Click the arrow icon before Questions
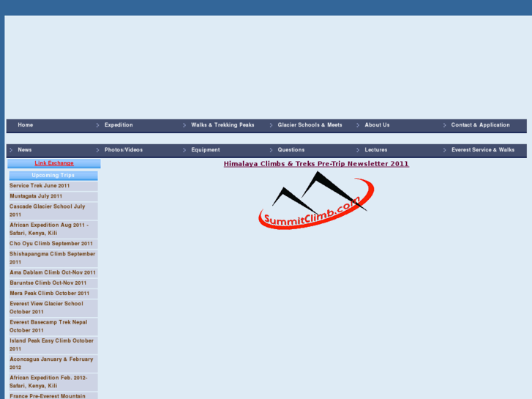This screenshot has height=399, width=532. [x=271, y=150]
